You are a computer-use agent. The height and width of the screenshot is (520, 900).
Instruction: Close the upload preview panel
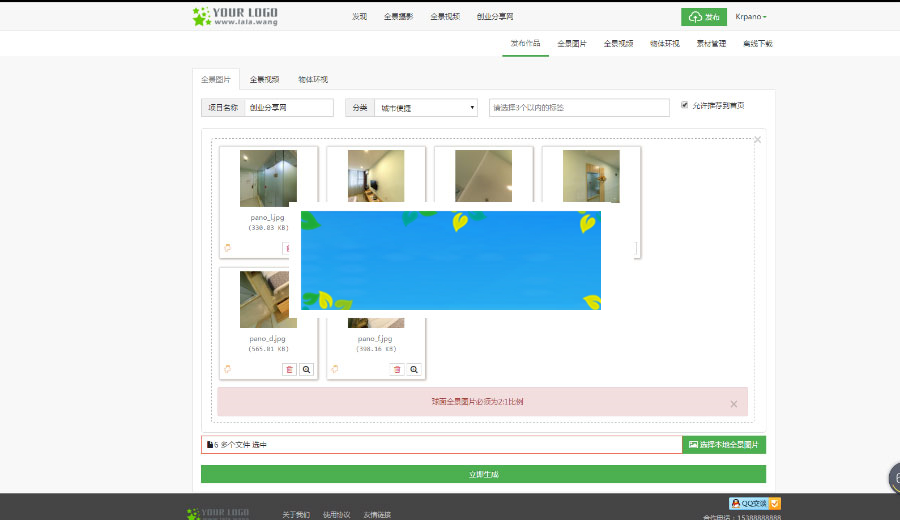click(757, 140)
